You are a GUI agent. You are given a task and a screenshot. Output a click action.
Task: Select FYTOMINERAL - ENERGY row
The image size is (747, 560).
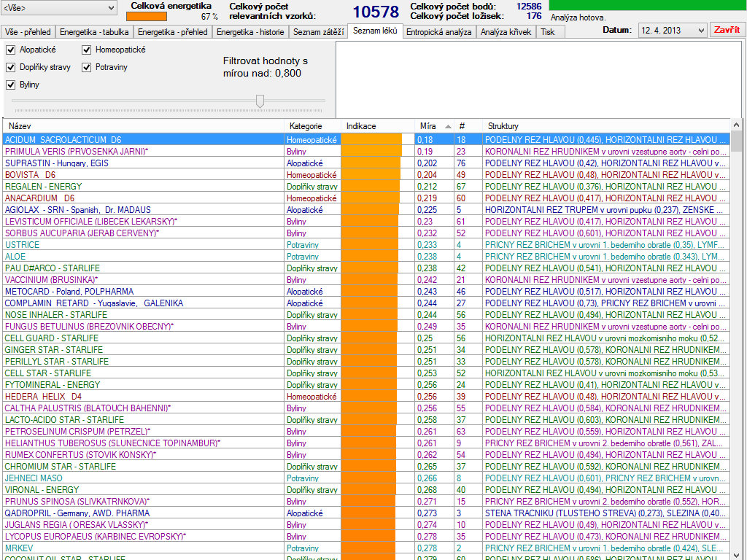pyautogui.click(x=366, y=385)
